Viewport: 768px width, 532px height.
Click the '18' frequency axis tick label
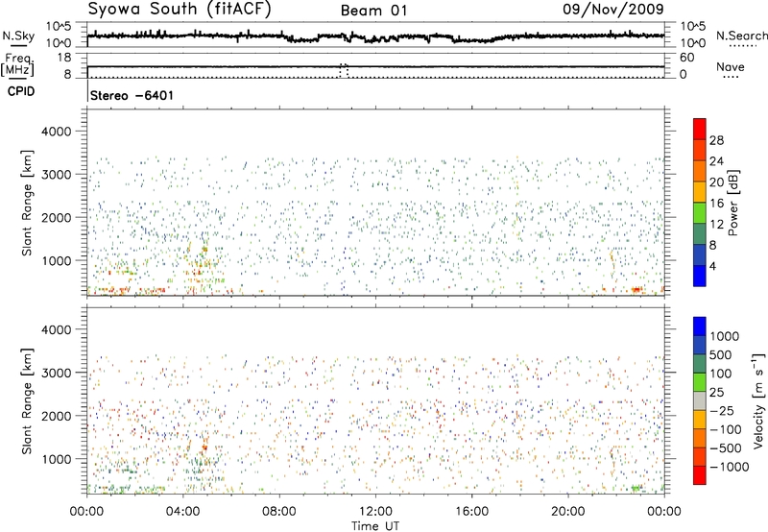pyautogui.click(x=64, y=58)
